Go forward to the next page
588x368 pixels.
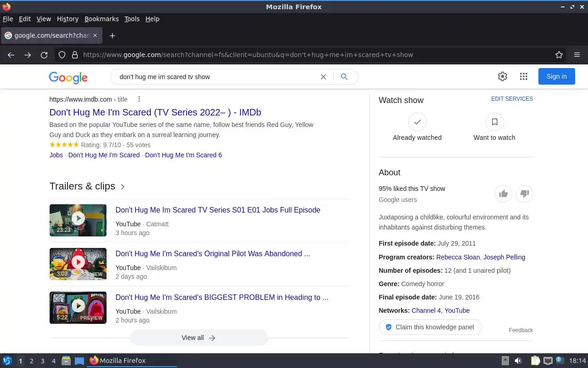click(x=28, y=55)
